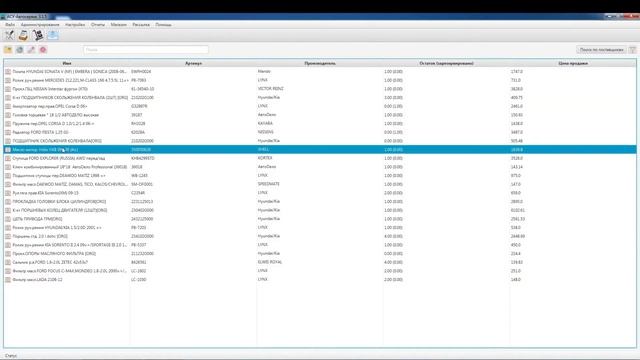Click the row icon of the MERCEDES roller item
Viewport: 640px width, 360px height.
(8, 80)
